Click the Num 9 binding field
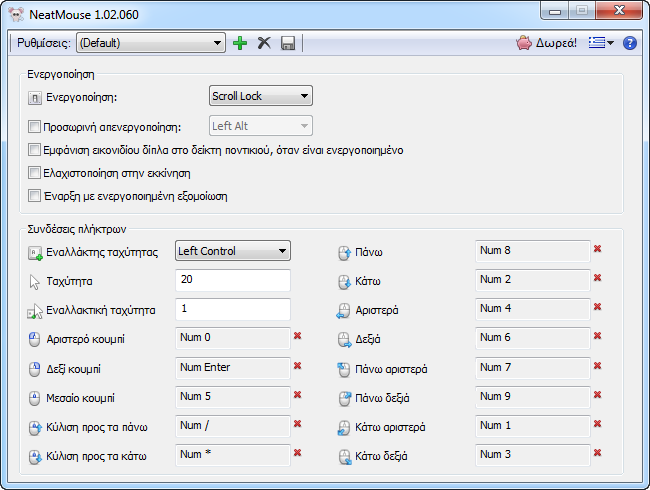The image size is (650, 490). coord(533,397)
